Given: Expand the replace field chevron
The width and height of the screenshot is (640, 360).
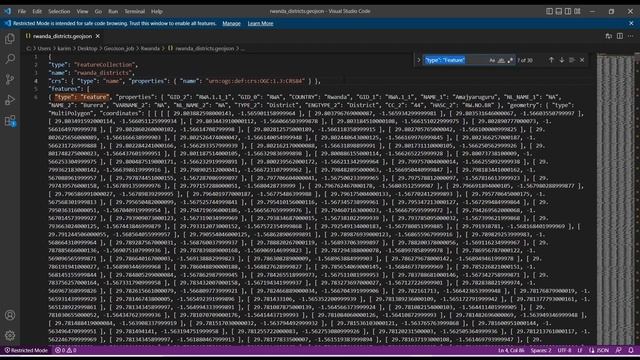Looking at the screenshot, I should click(418, 60).
